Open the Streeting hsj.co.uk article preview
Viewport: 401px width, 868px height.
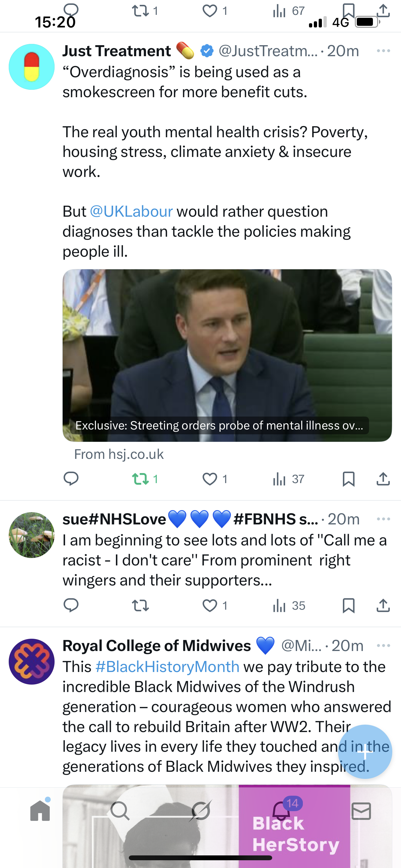point(227,356)
